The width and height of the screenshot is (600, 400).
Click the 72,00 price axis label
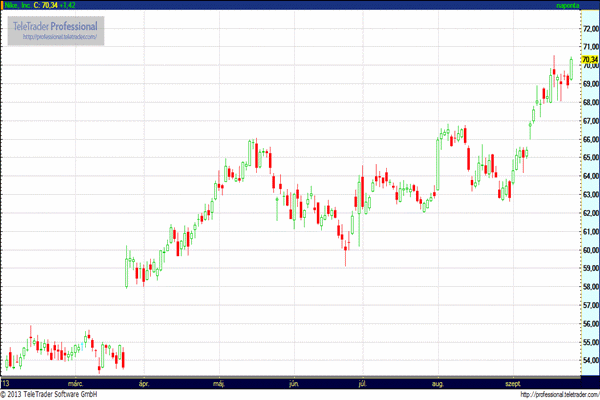pos(589,28)
